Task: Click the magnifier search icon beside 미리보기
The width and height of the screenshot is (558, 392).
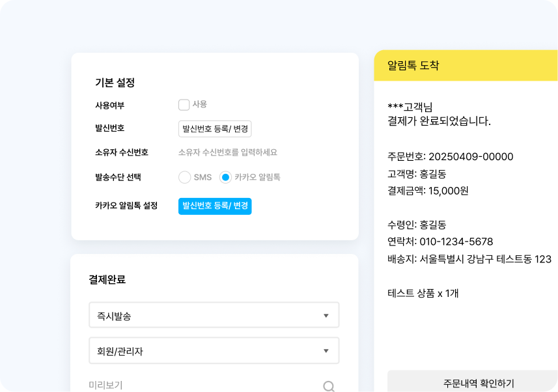Action: (328, 384)
